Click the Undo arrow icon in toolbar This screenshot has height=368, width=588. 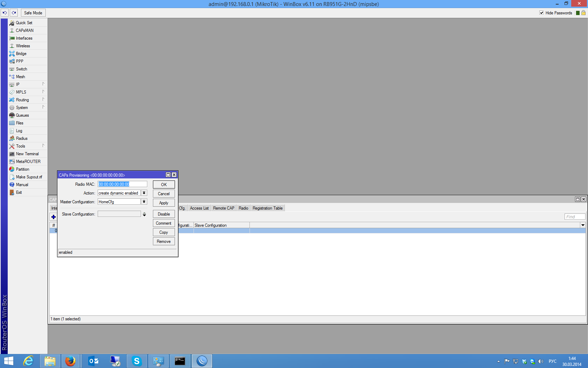tap(5, 13)
